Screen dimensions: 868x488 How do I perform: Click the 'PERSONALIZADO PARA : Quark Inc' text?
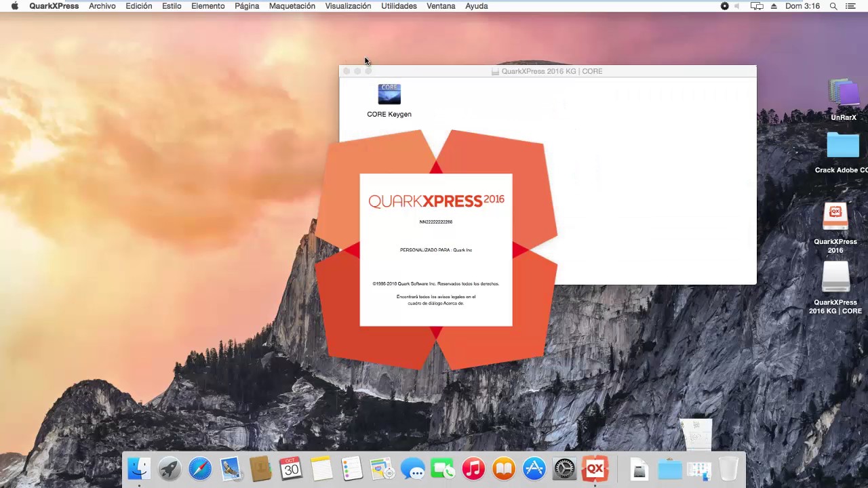click(436, 250)
